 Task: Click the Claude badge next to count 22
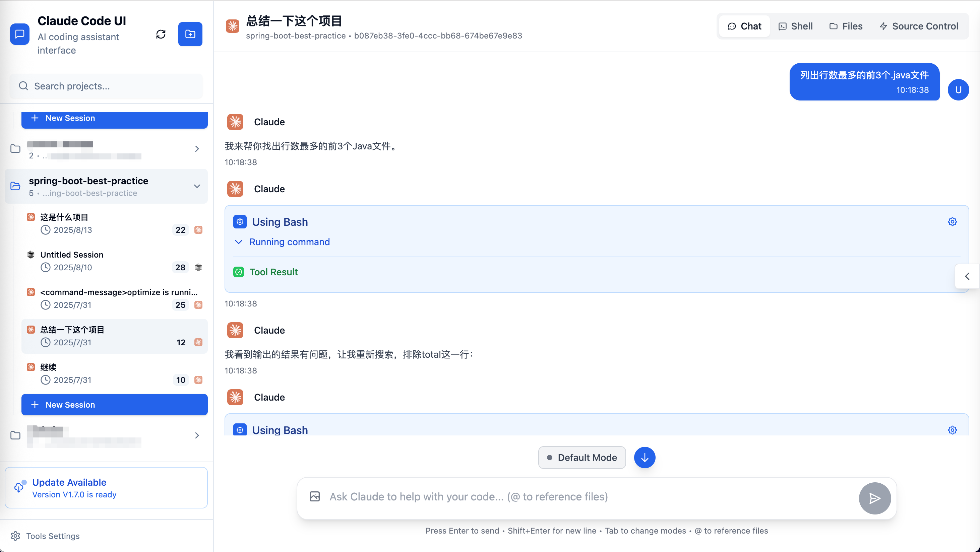click(x=198, y=230)
